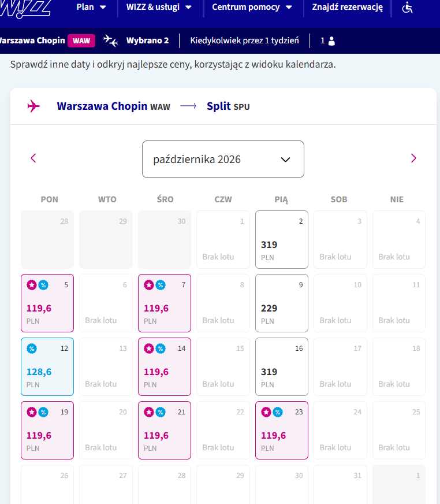Click the Warszawa Chopin WAW route heading

pyautogui.click(x=113, y=106)
